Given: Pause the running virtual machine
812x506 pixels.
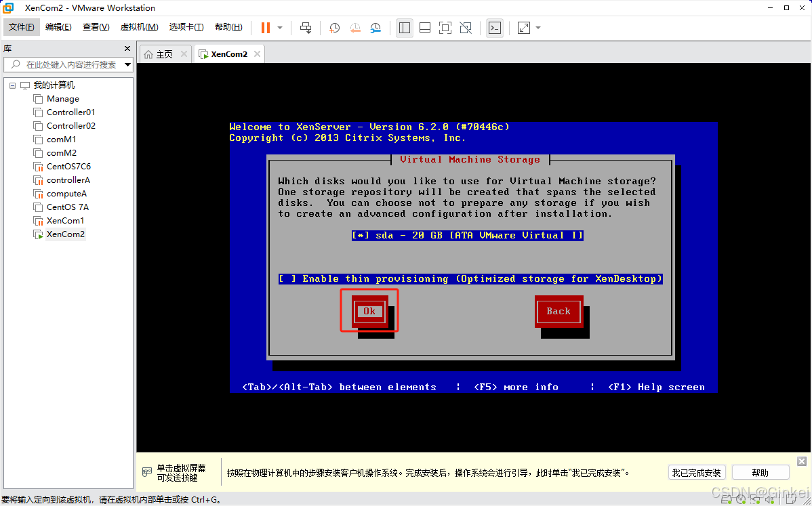Looking at the screenshot, I should [266, 28].
